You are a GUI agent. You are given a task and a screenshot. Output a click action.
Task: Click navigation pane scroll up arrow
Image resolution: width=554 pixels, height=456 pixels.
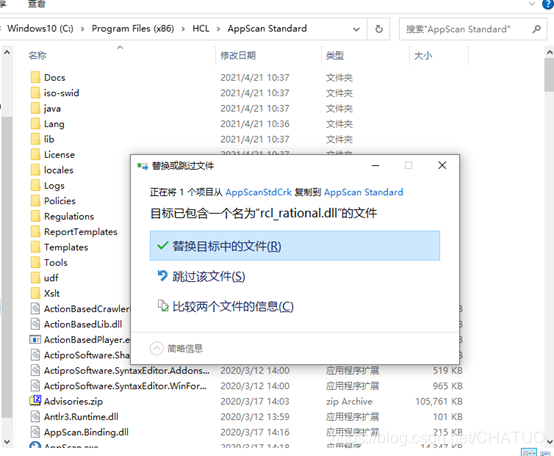[7, 53]
